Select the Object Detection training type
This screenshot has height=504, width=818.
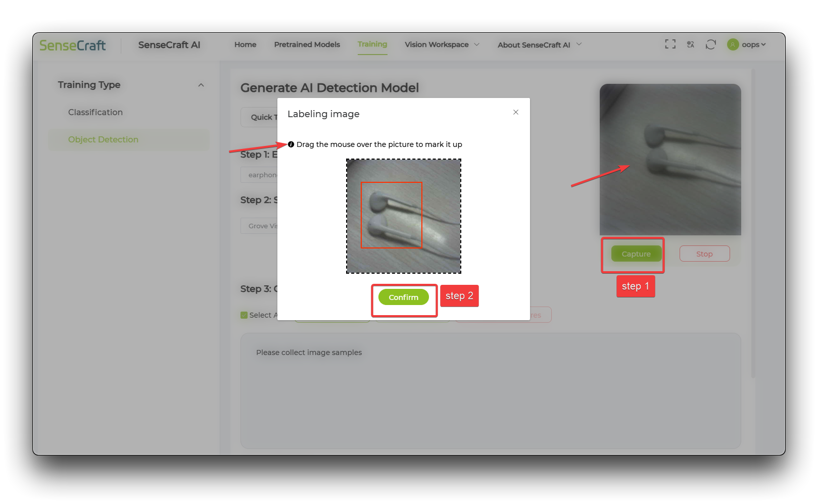tap(103, 139)
